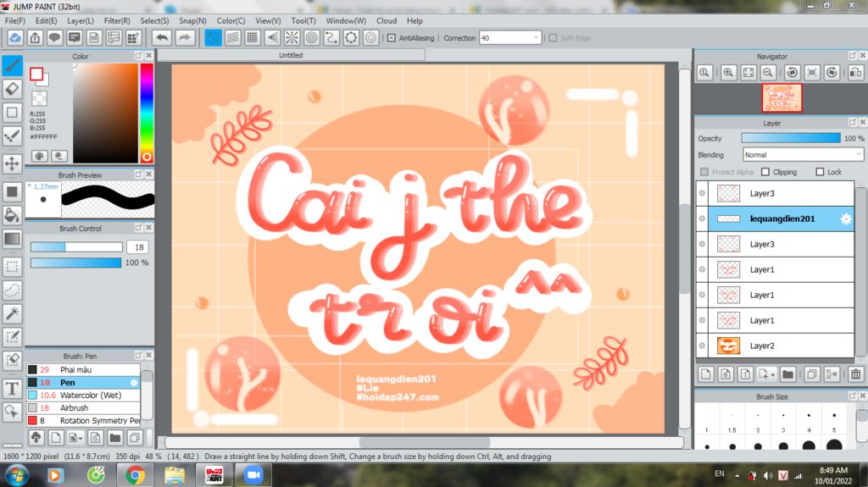Add layer folder icon in Layer panel
The width and height of the screenshot is (868, 487).
[x=787, y=374]
